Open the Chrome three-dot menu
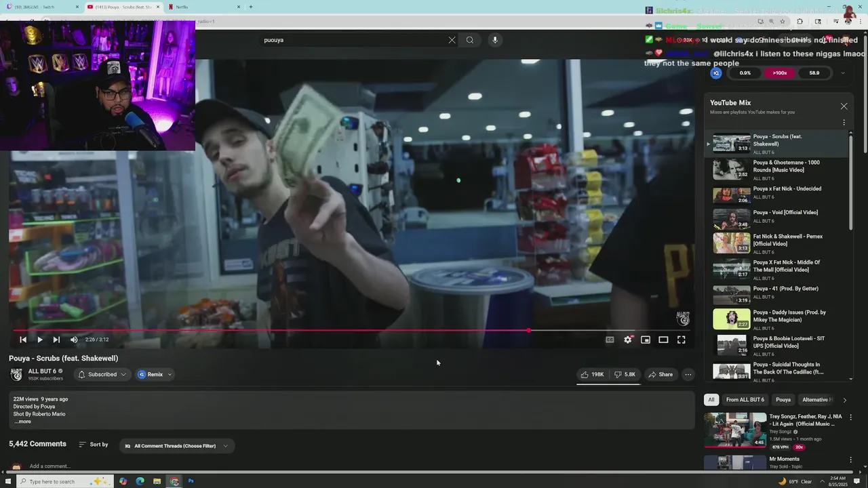The width and height of the screenshot is (868, 488). coord(861,21)
